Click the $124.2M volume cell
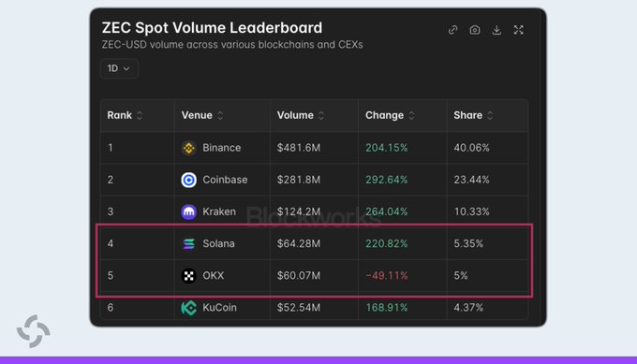The width and height of the screenshot is (637, 364). click(299, 211)
